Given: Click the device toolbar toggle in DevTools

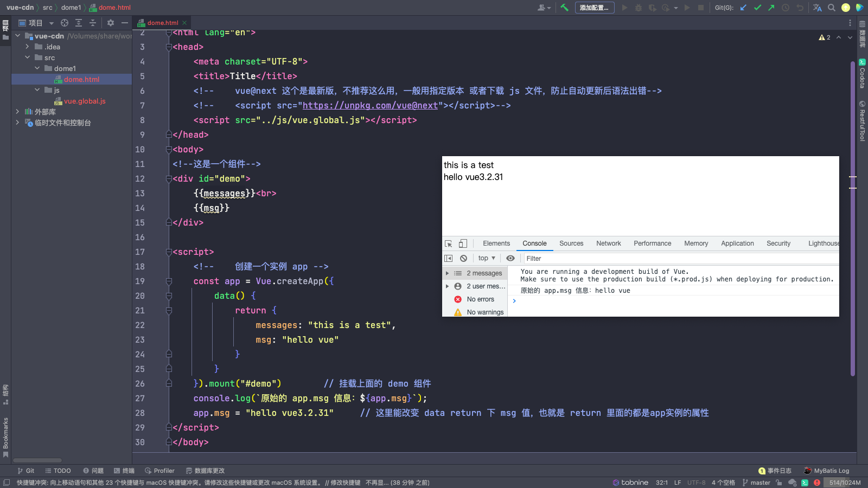Looking at the screenshot, I should 462,243.
